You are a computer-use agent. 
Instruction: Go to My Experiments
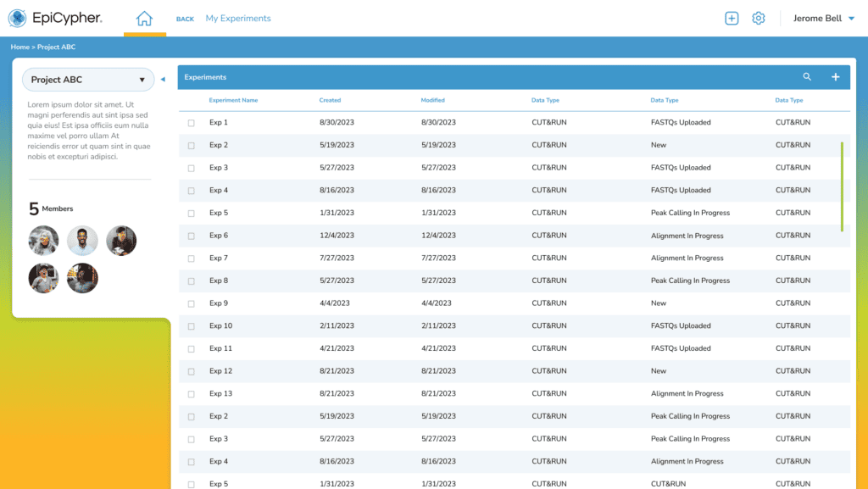coord(238,19)
